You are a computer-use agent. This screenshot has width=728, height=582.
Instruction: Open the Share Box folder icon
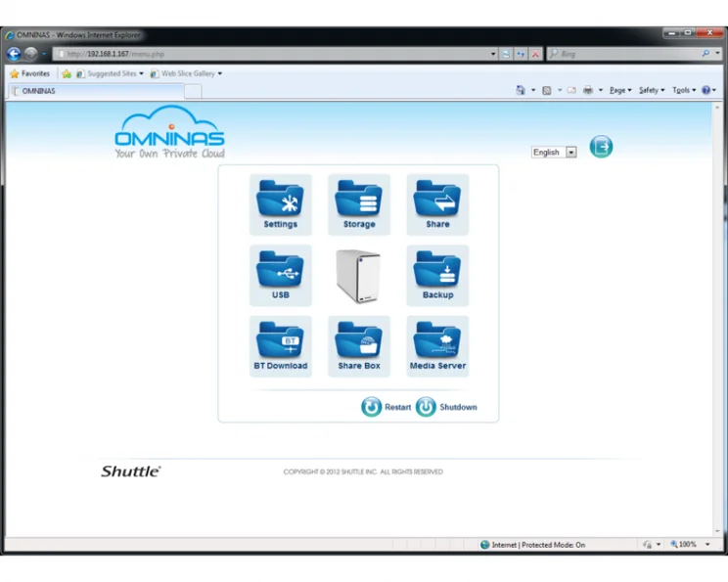pos(359,346)
